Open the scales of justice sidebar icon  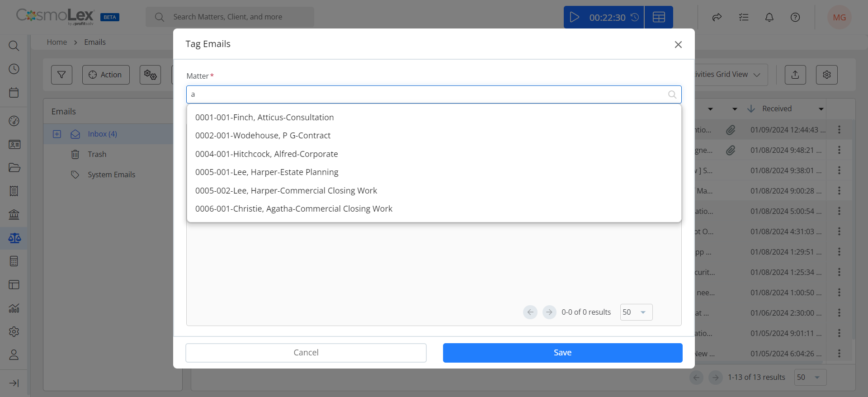(14, 238)
